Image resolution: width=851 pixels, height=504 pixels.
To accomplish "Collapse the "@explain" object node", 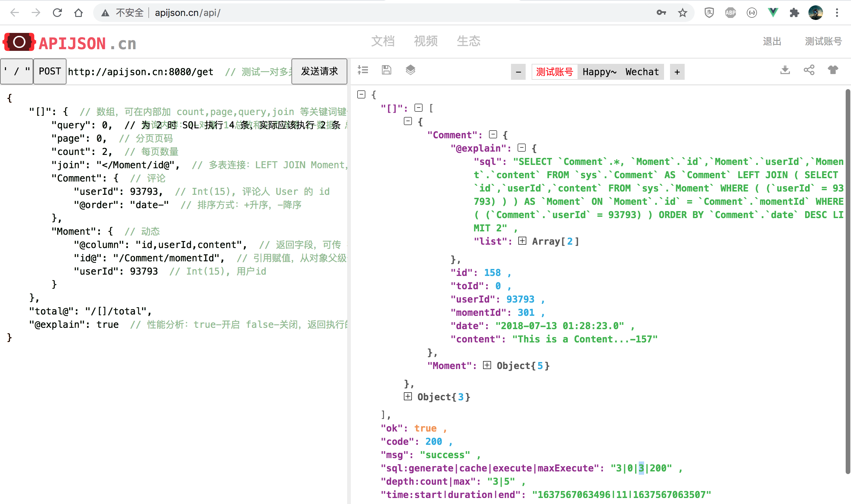I will (x=522, y=148).
